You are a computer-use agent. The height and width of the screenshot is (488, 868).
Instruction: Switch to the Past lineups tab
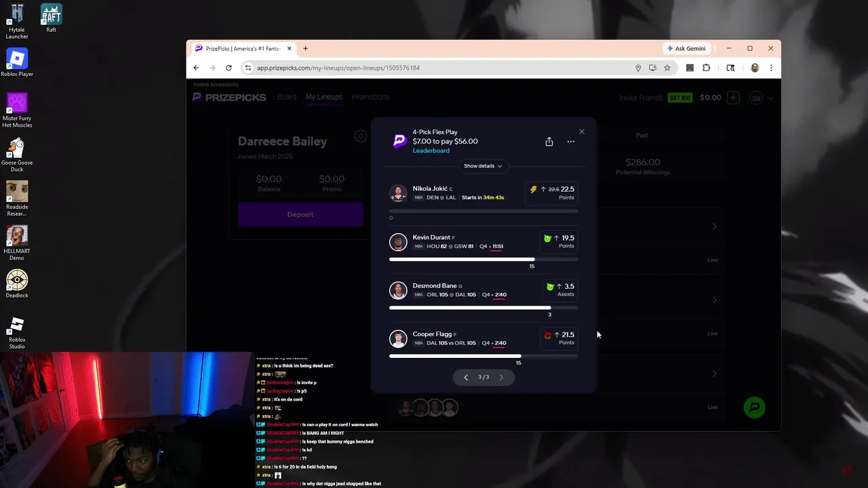coord(642,135)
